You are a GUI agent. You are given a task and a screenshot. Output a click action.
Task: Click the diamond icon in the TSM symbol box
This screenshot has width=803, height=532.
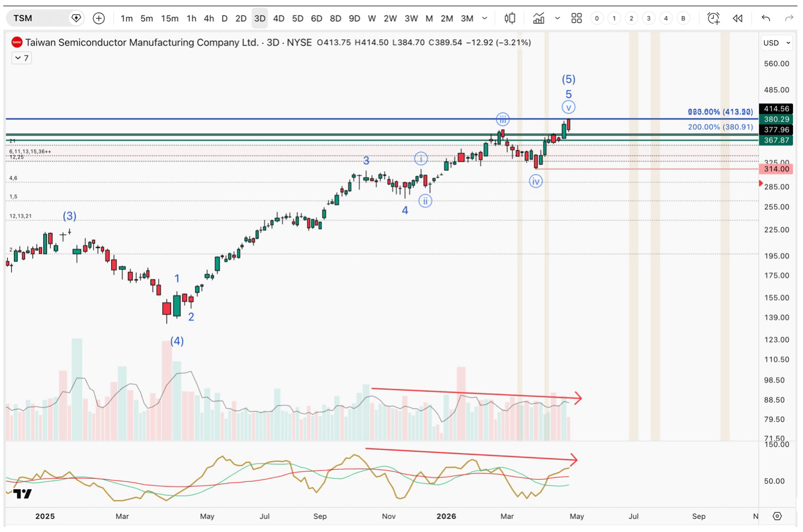tap(76, 18)
